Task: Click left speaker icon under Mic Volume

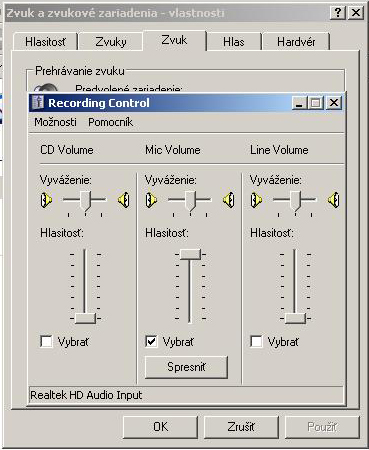Action: pyautogui.click(x=151, y=200)
